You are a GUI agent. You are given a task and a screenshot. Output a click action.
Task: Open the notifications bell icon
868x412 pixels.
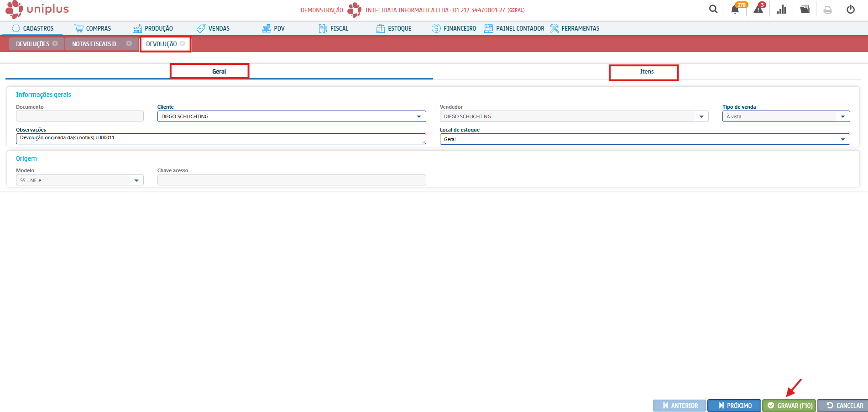pyautogui.click(x=735, y=9)
